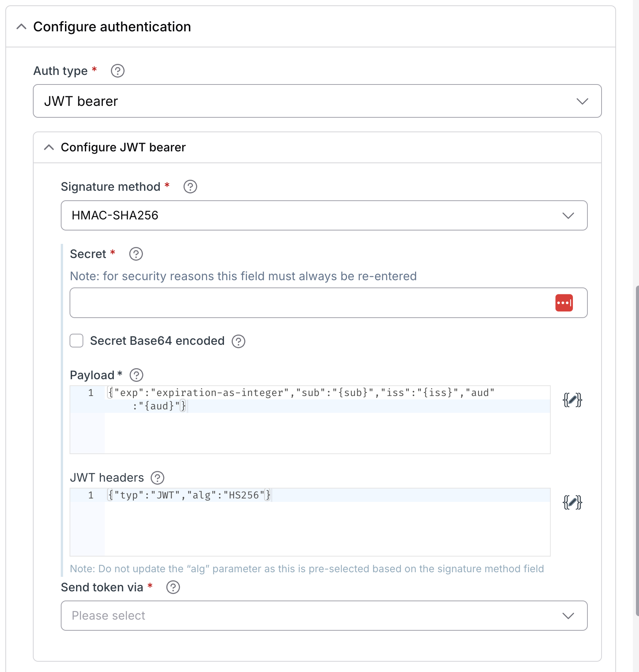This screenshot has height=672, width=639.
Task: View help for the Secret field
Action: 136,254
